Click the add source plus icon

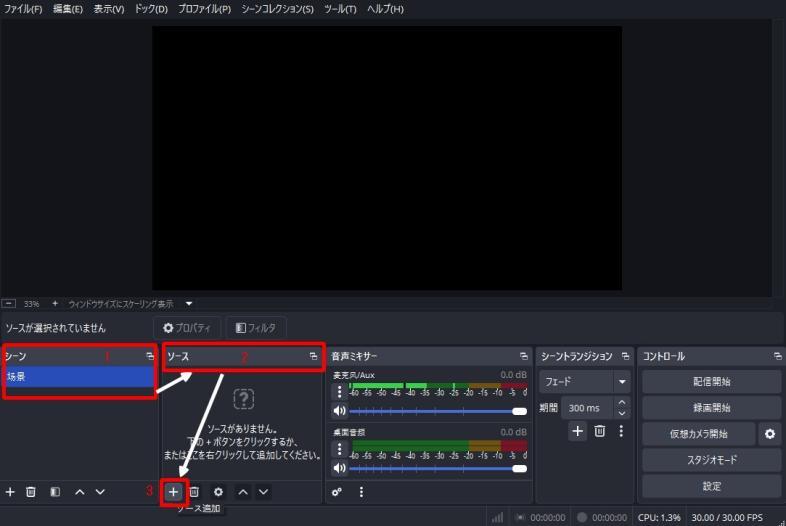click(173, 492)
